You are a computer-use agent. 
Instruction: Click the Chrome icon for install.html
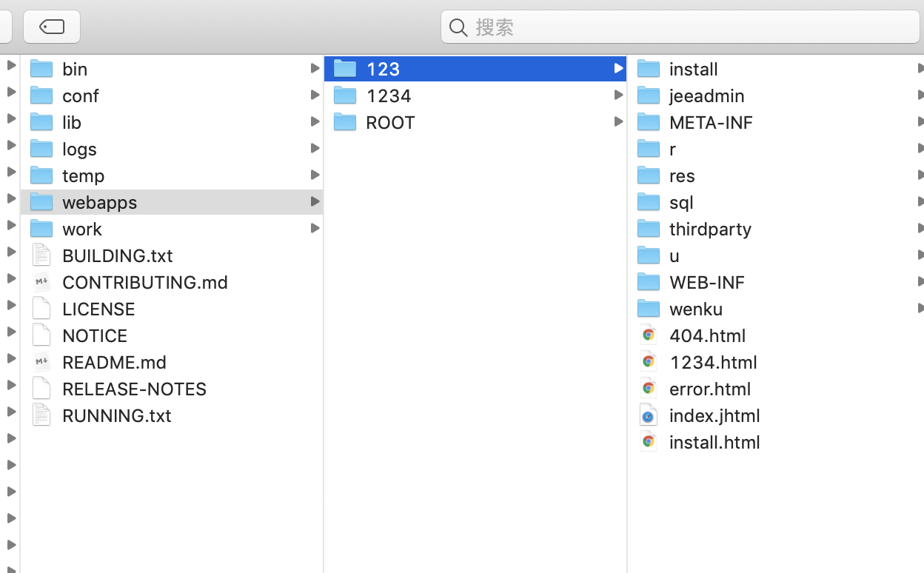pos(649,442)
